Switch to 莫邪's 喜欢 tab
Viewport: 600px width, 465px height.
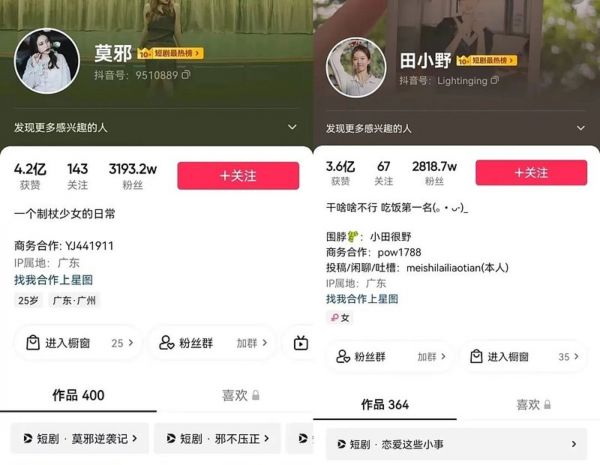point(240,395)
